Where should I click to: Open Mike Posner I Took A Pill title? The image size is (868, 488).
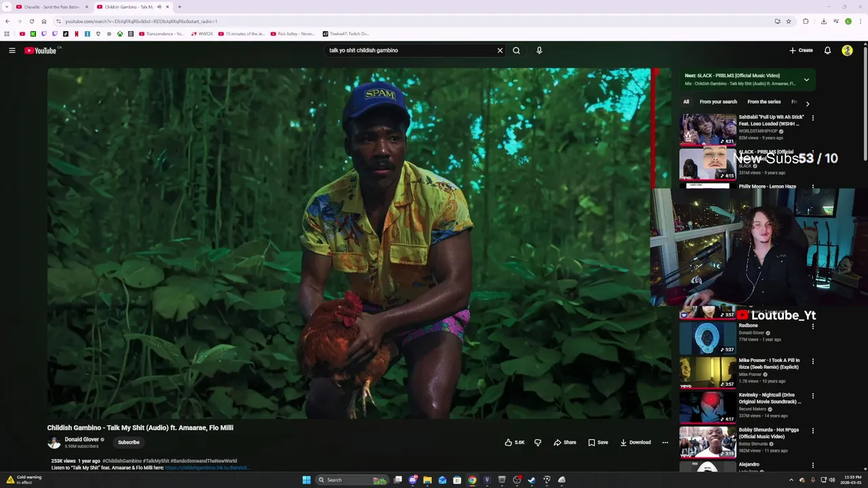tap(769, 364)
